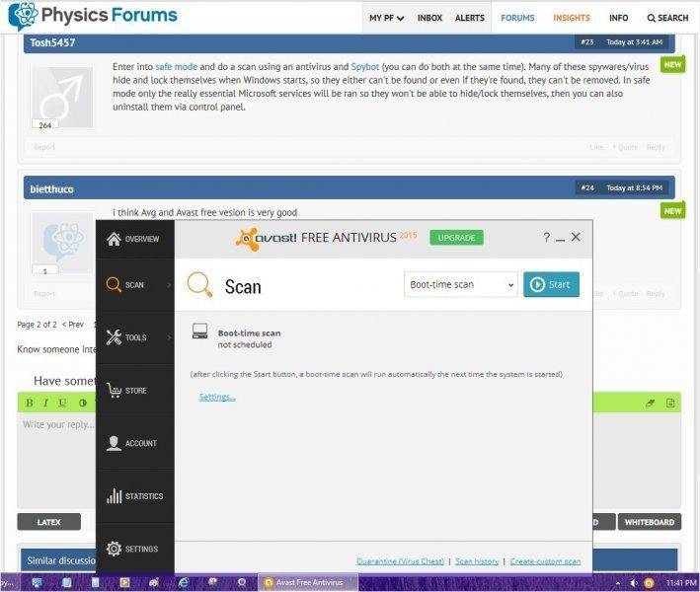Follow the 'safe mode' link in post
The height and width of the screenshot is (592, 700).
click(177, 67)
